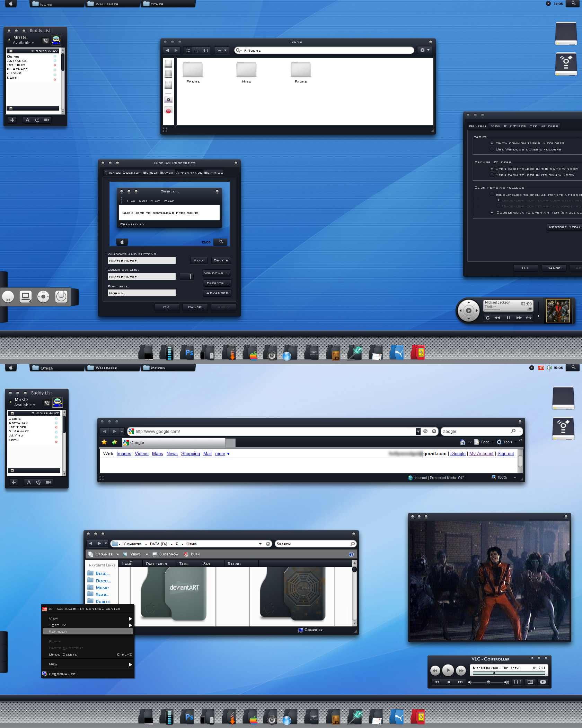Toggle shuffle arrows in the music widget
This screenshot has height=728, width=582.
tap(529, 318)
